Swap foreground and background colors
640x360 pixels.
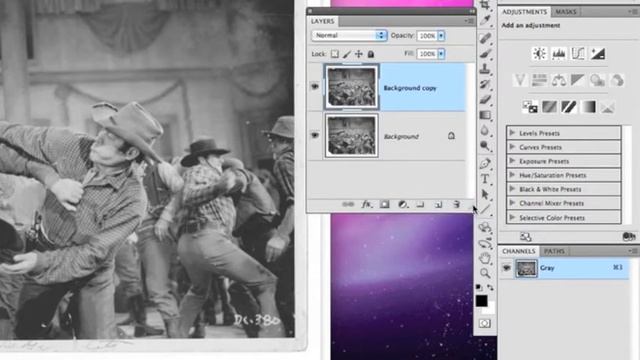point(491,288)
